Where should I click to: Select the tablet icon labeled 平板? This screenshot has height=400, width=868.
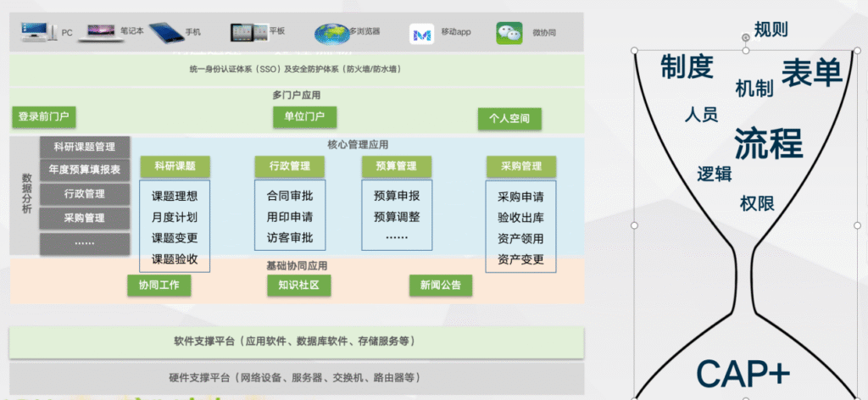click(248, 32)
